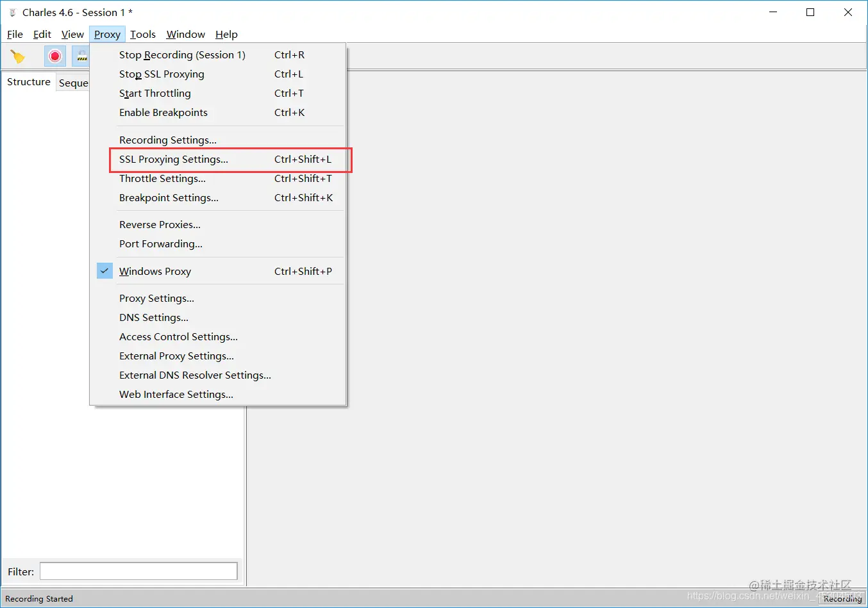Screen dimensions: 868x608
Task: Open the Help menu
Action: coord(226,34)
